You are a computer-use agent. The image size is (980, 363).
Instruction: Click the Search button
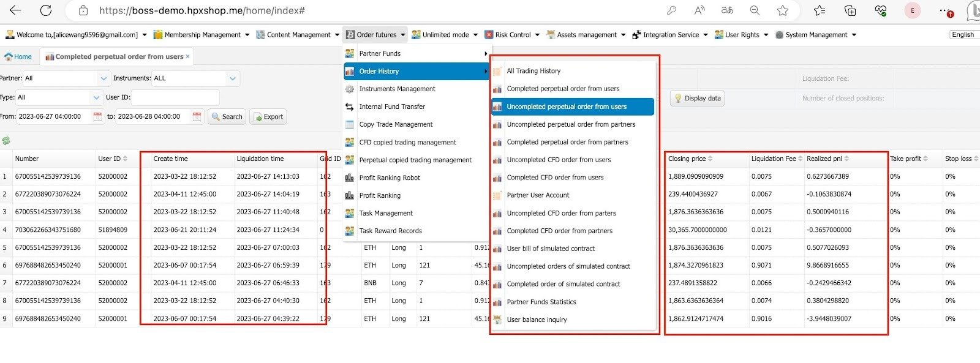227,116
